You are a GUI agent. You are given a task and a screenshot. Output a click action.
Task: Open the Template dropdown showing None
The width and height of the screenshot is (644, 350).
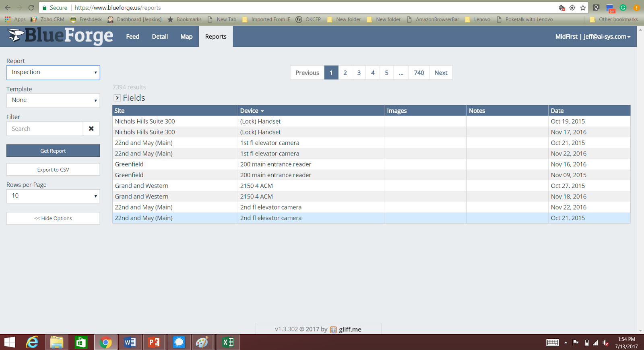(x=53, y=100)
